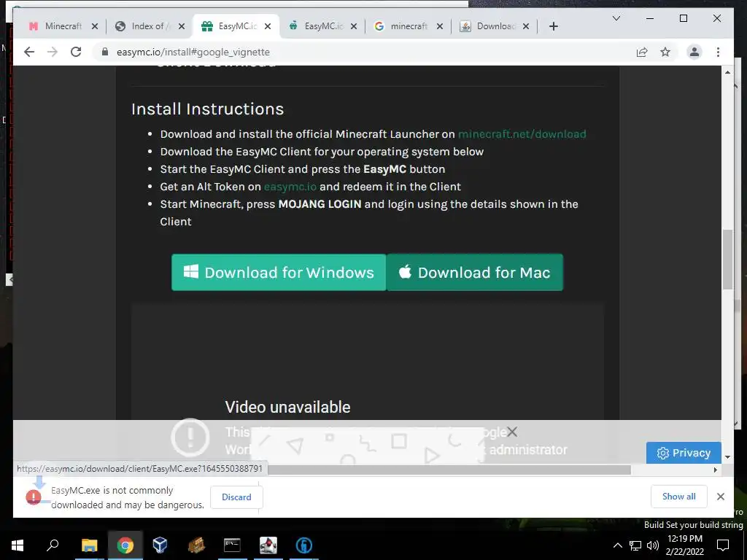747x560 pixels.
Task: Open the notification center icon
Action: coord(723,545)
